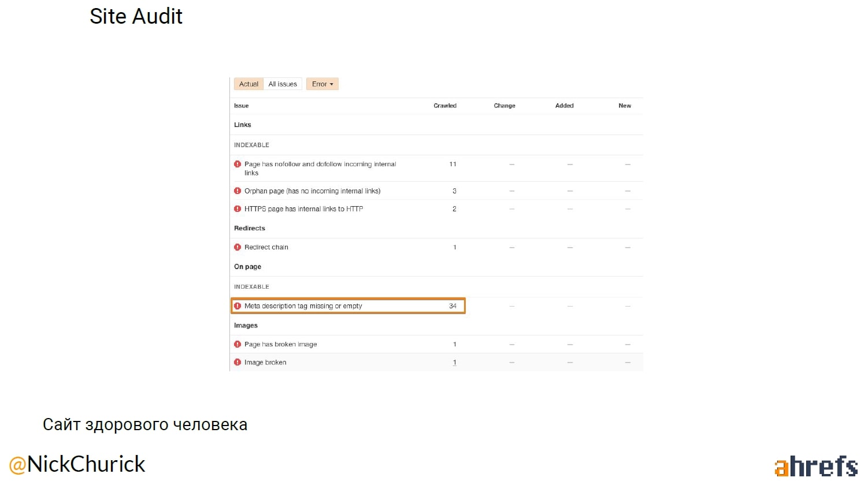868x485 pixels.
Task: Click error icon beside Orphan page issue
Action: (x=238, y=191)
